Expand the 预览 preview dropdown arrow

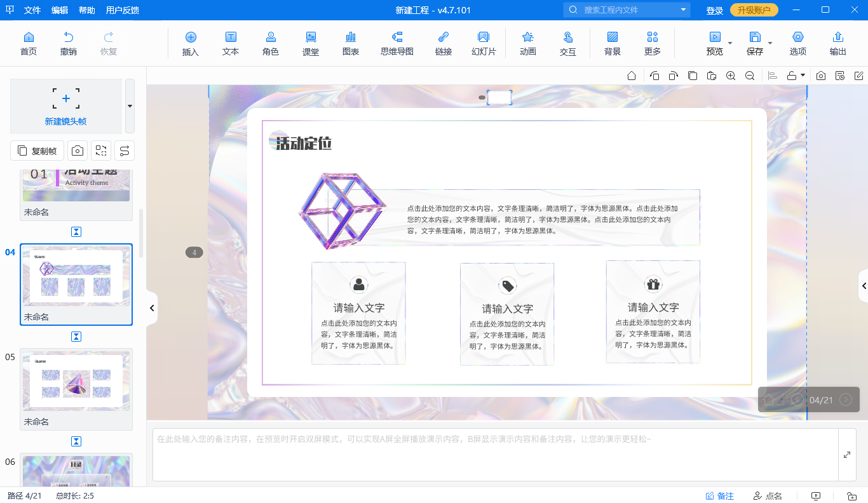coord(730,43)
